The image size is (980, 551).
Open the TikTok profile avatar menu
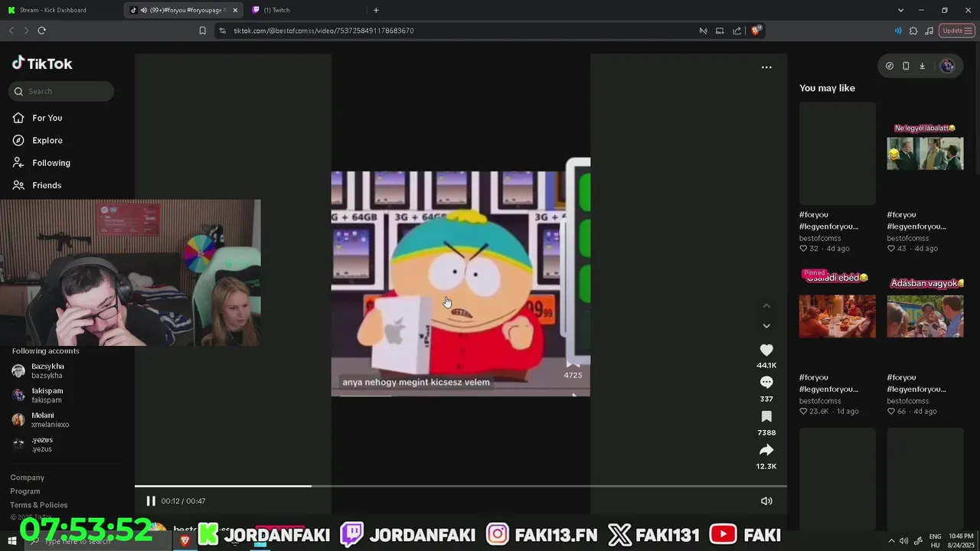(947, 66)
